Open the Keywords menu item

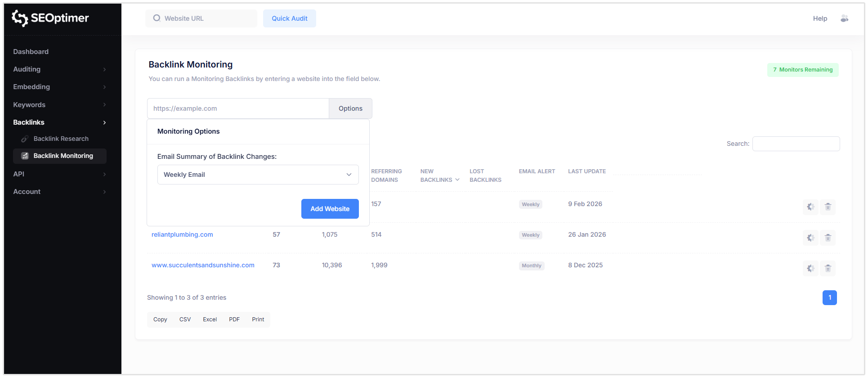click(29, 105)
